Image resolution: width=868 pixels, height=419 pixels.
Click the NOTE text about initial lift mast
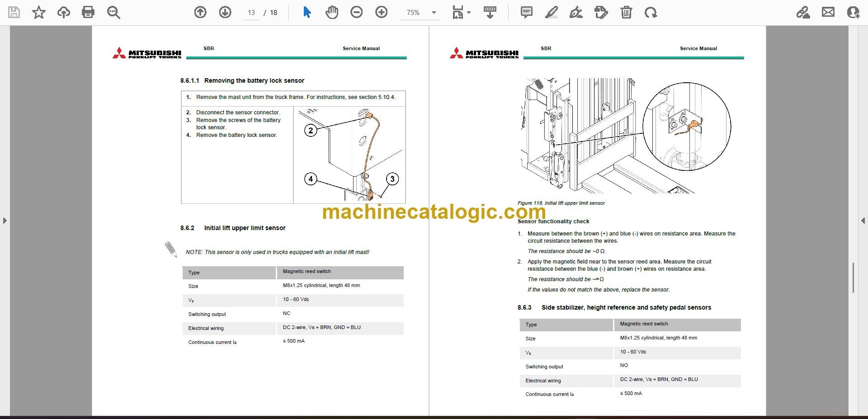pyautogui.click(x=278, y=252)
